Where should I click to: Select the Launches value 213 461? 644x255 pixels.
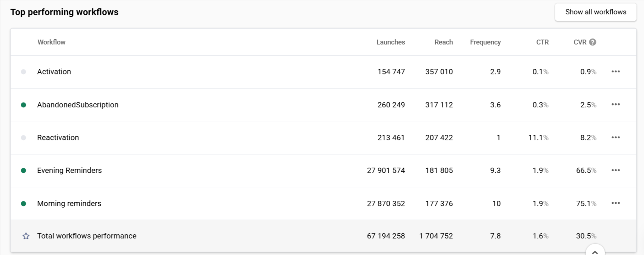click(x=391, y=137)
